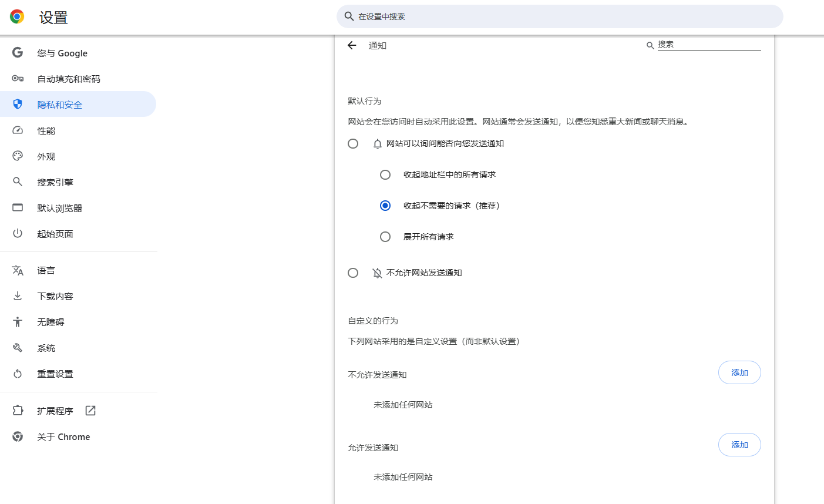
Task: Click the wrench icon for 系统
Action: pos(18,348)
